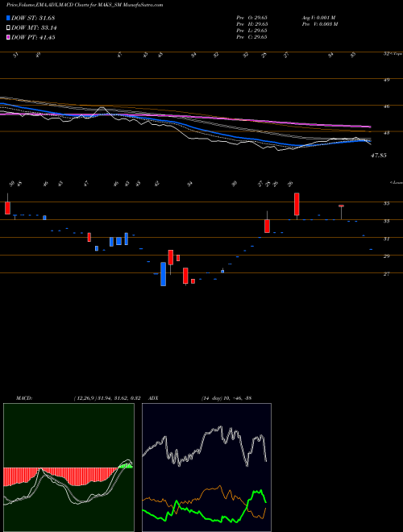
Task: Click the 46 axis label in upper chart
Action: coord(386,106)
